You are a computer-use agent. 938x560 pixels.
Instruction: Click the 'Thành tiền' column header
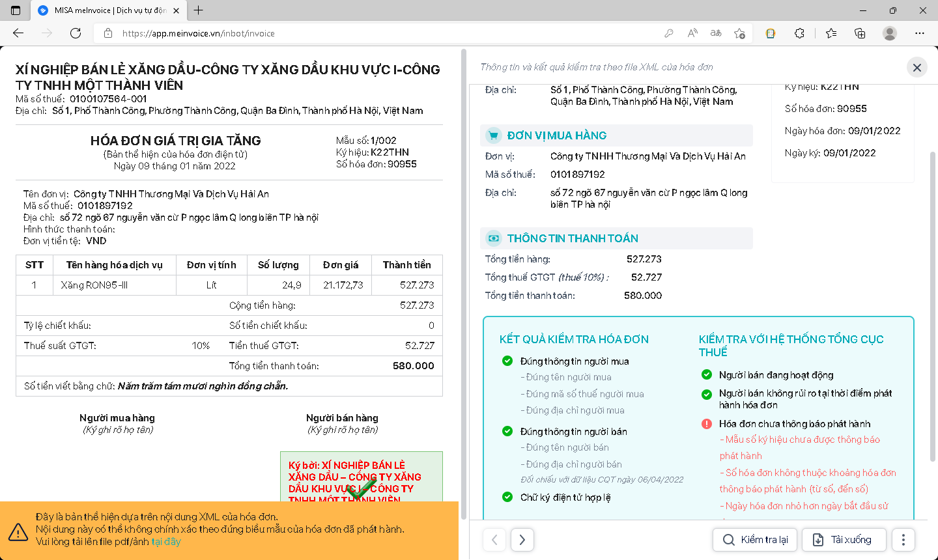click(407, 265)
